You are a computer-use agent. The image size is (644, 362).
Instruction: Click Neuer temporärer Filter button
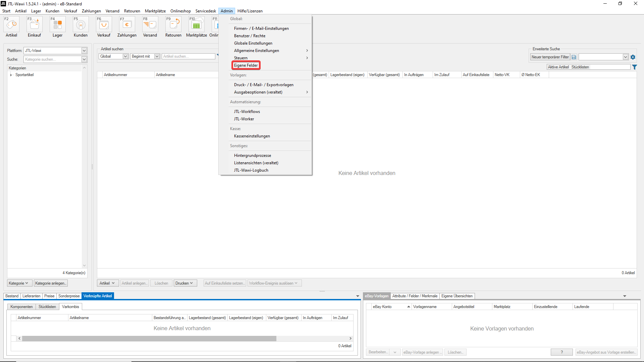550,57
